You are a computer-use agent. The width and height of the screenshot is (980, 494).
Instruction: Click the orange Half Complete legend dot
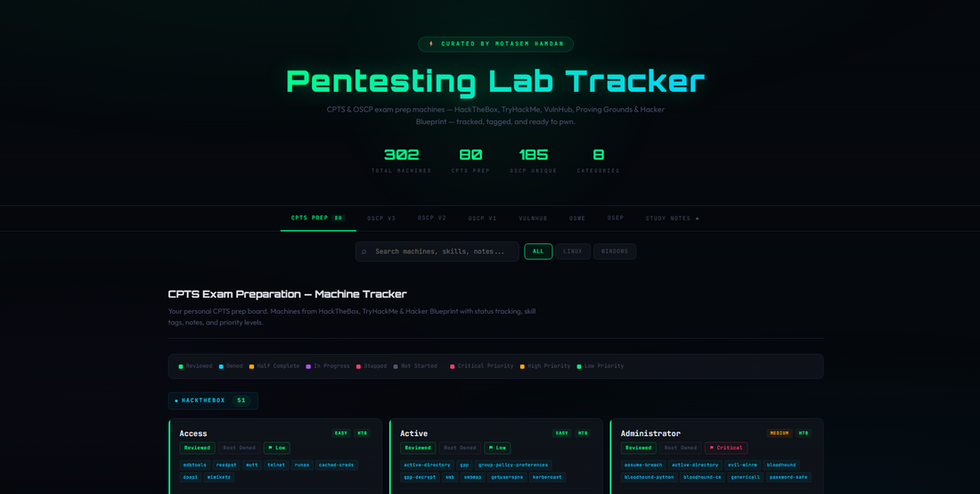click(x=252, y=366)
